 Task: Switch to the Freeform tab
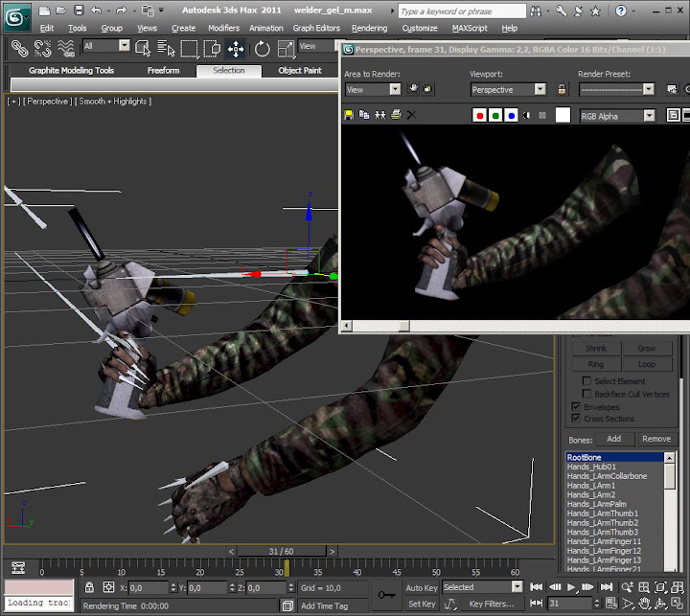163,70
